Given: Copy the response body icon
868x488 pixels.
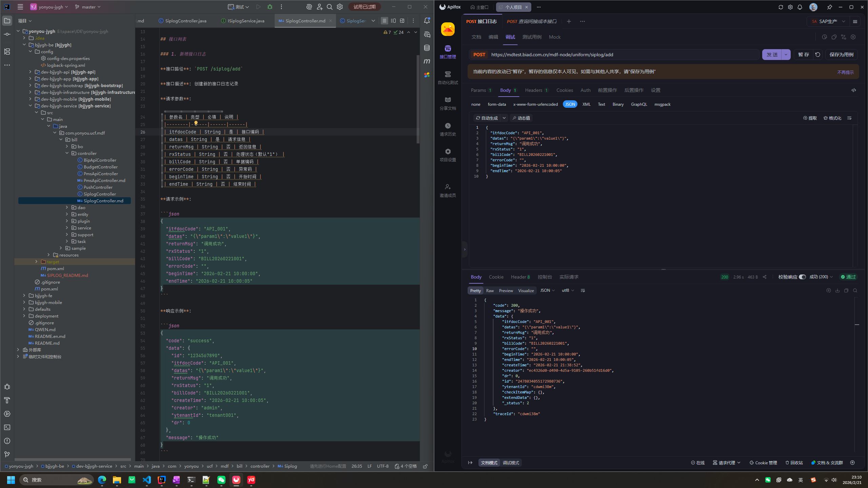Looking at the screenshot, I should click(x=846, y=290).
